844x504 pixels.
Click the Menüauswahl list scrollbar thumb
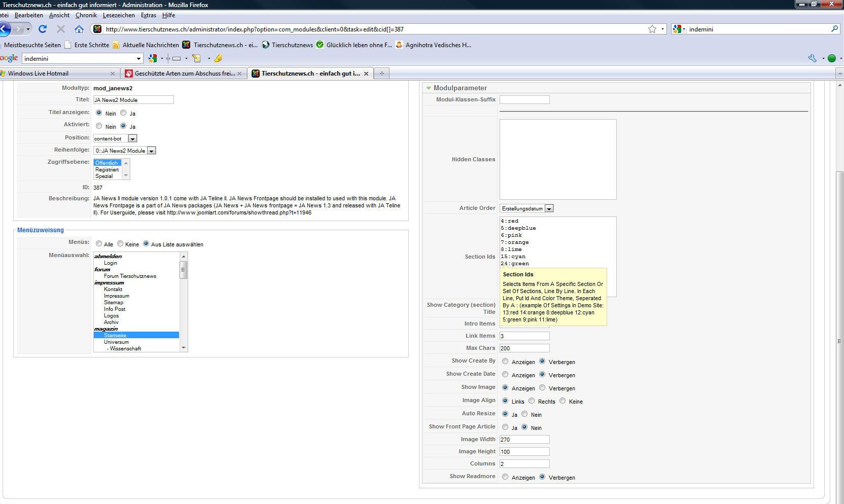[184, 270]
